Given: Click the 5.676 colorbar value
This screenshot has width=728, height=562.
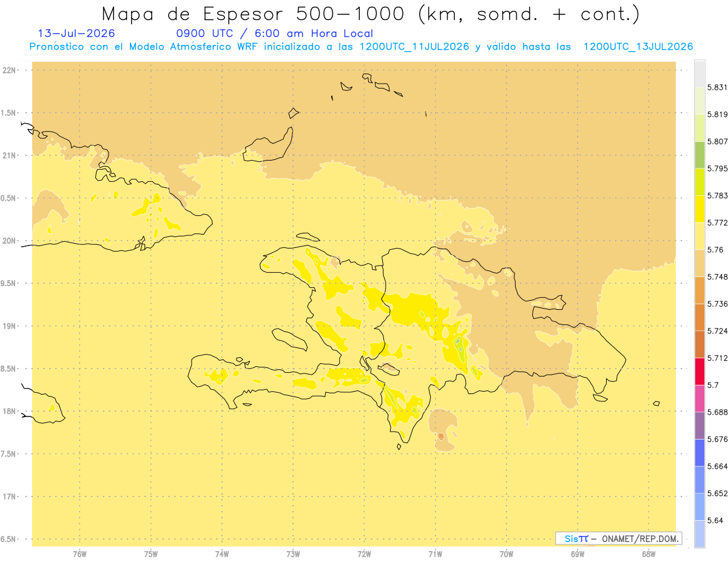Looking at the screenshot, I should [x=717, y=439].
